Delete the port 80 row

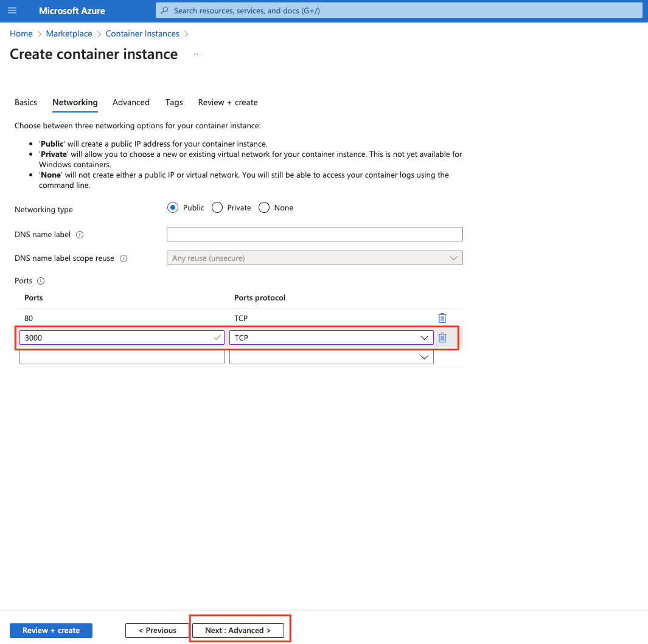[442, 318]
